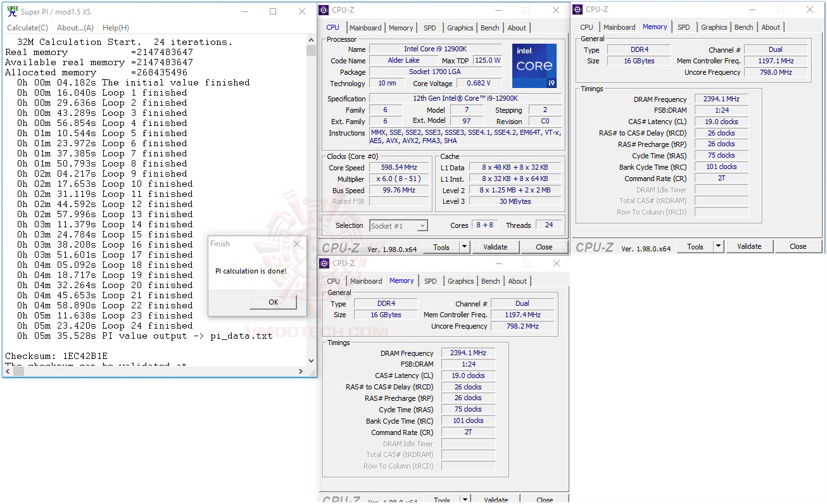Screen dimensions: 827x504
Task: Click Close button in CPU-Z window showing 1197.1 MHz
Action: click(x=798, y=247)
